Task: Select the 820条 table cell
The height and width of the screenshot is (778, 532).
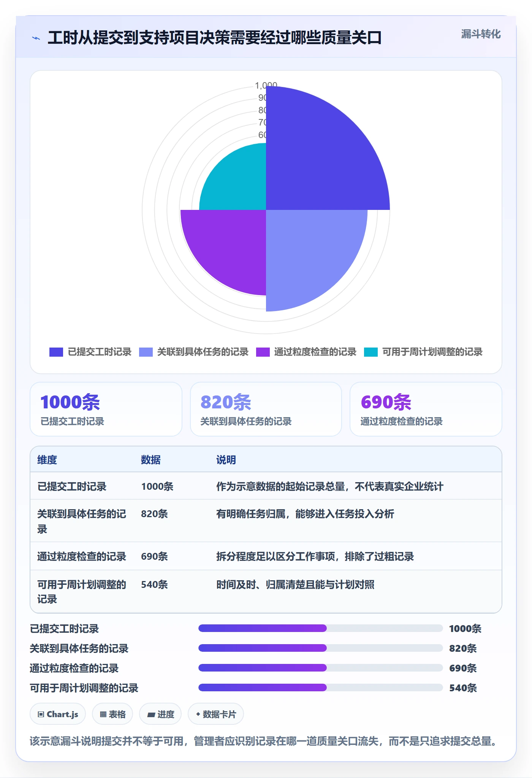Action: (155, 514)
